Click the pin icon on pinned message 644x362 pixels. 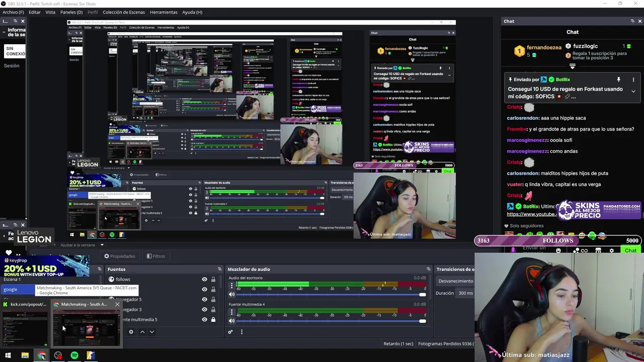[x=619, y=79]
